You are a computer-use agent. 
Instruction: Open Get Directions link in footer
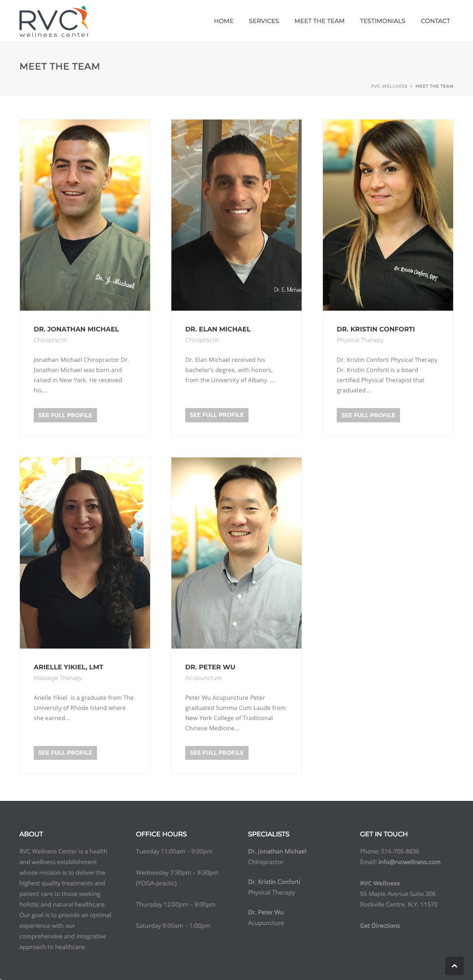click(380, 926)
